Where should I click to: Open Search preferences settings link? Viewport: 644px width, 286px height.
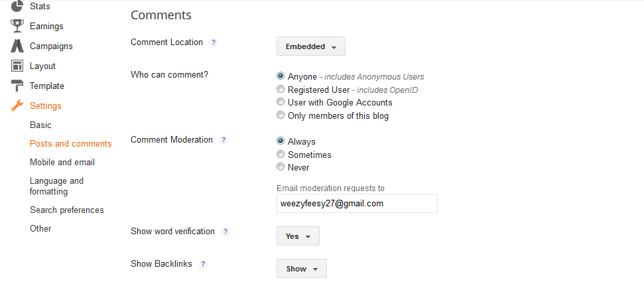[67, 210]
